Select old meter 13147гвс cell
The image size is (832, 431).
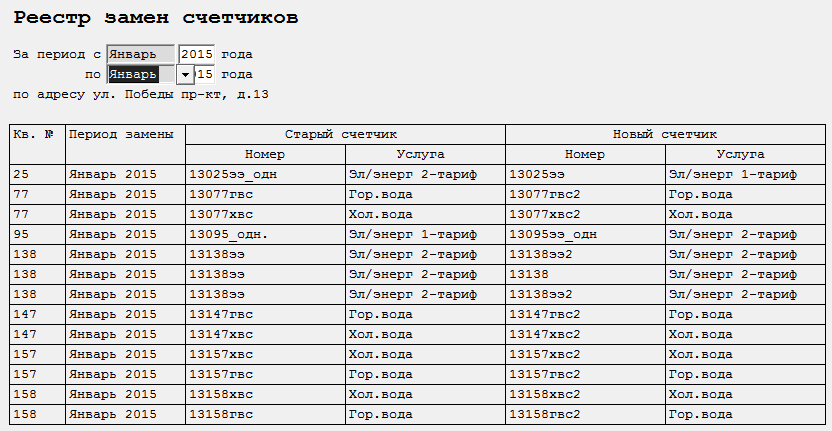(x=265, y=315)
